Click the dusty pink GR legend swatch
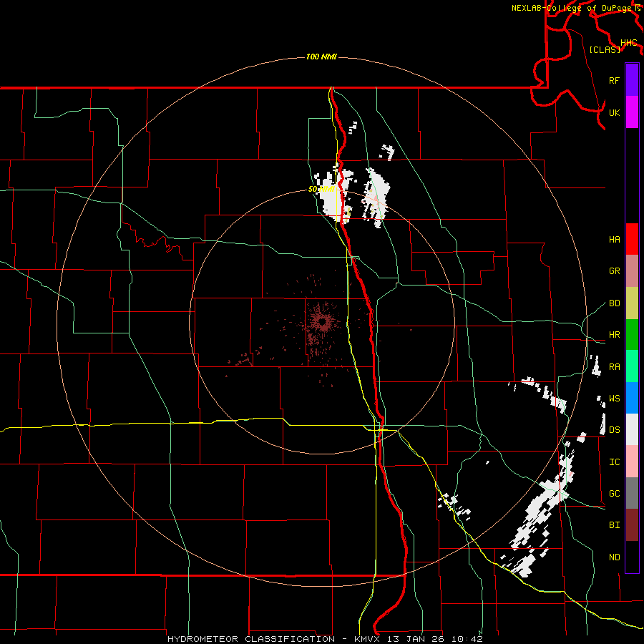The height and width of the screenshot is (644, 644). (x=632, y=271)
